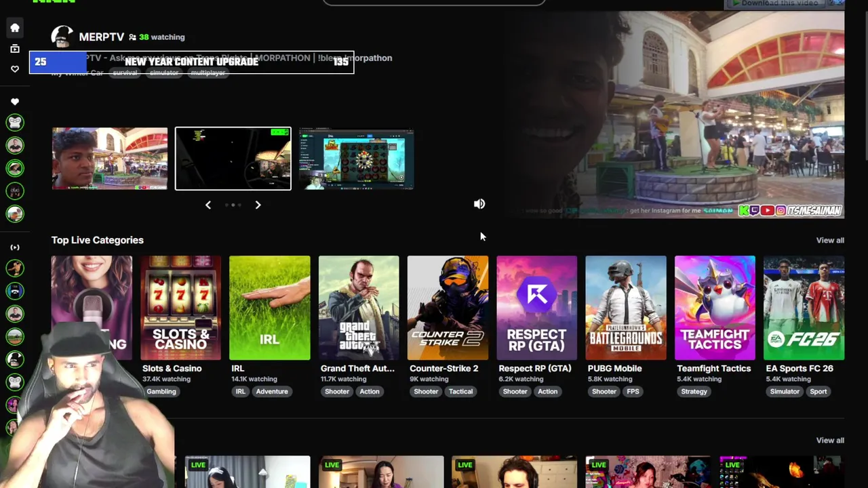Click the Recommended live broadcast sidebar icon
Screen dimensions: 868x488
click(x=15, y=247)
